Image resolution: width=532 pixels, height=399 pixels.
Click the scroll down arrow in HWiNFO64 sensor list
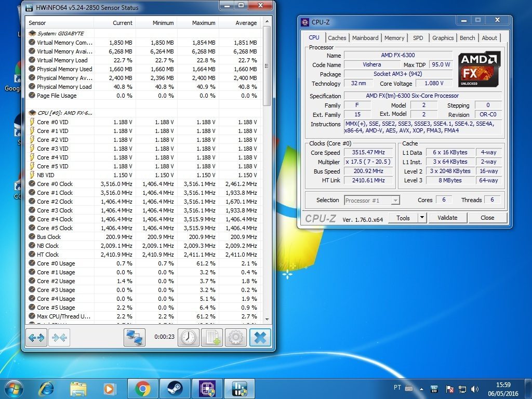(267, 320)
